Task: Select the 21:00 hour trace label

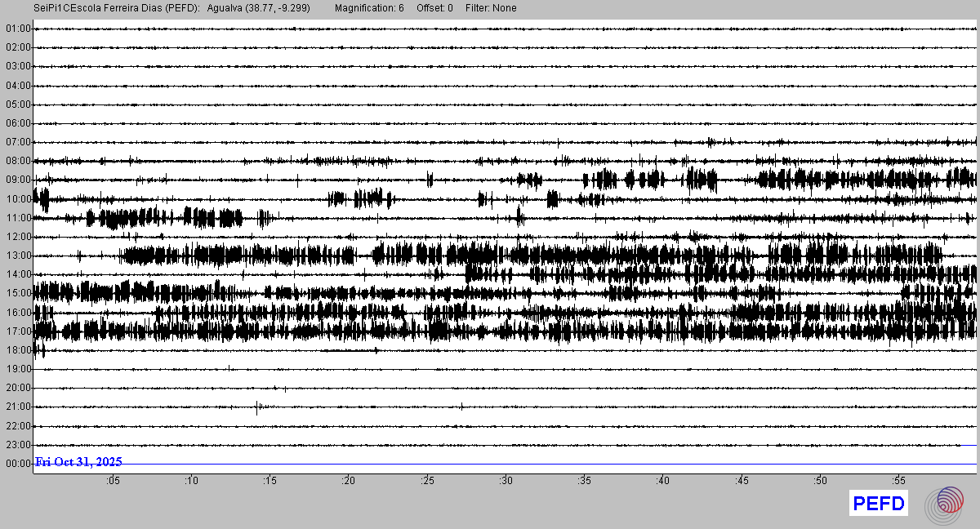Action: click(18, 407)
